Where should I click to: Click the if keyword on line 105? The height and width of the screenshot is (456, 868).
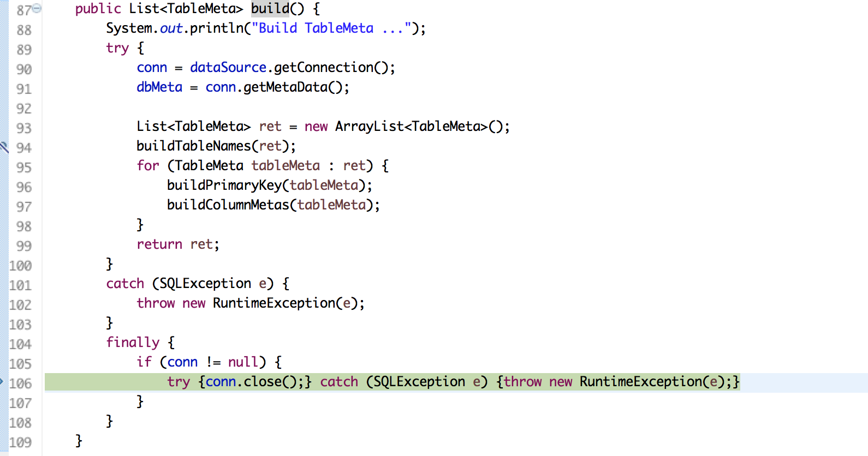144,362
